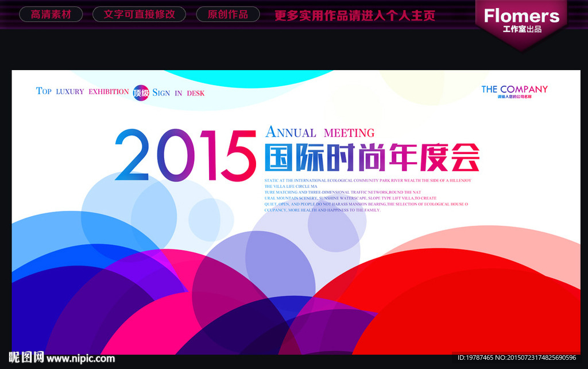The height and width of the screenshot is (369, 588).
Task: Click the 国际时尚年度会 headline
Action: tap(372, 157)
